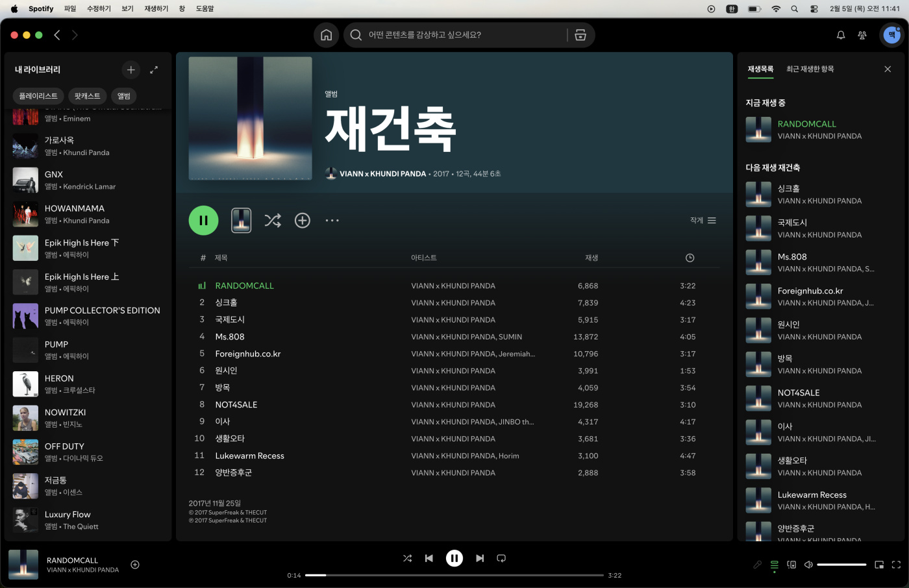Go back to the previous track
909x588 pixels.
click(429, 558)
